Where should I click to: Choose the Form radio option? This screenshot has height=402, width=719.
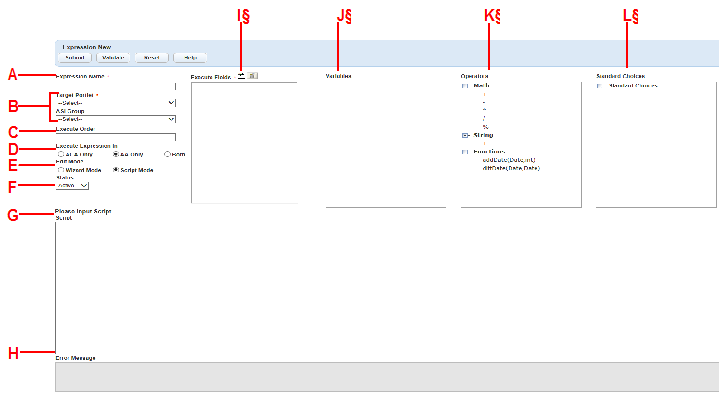pos(167,154)
